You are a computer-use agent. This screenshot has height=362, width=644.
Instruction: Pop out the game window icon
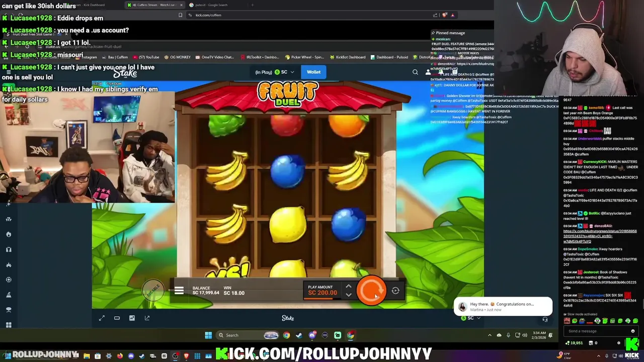click(147, 318)
